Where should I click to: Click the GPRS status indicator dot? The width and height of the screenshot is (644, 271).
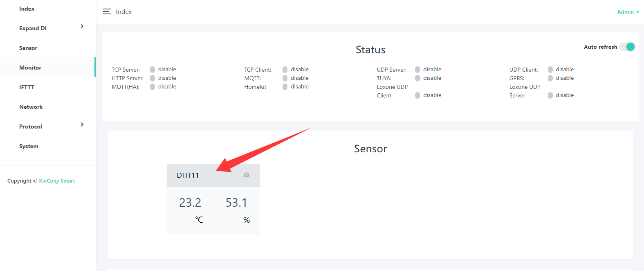point(550,78)
